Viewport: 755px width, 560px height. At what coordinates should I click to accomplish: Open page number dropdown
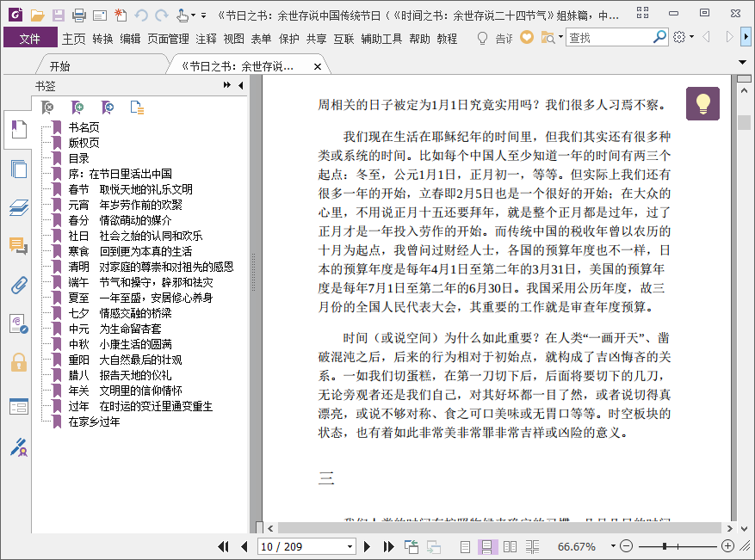click(350, 547)
